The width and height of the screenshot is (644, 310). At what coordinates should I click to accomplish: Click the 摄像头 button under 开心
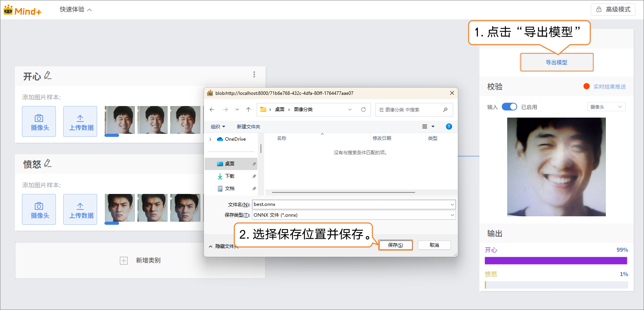pos(39,121)
